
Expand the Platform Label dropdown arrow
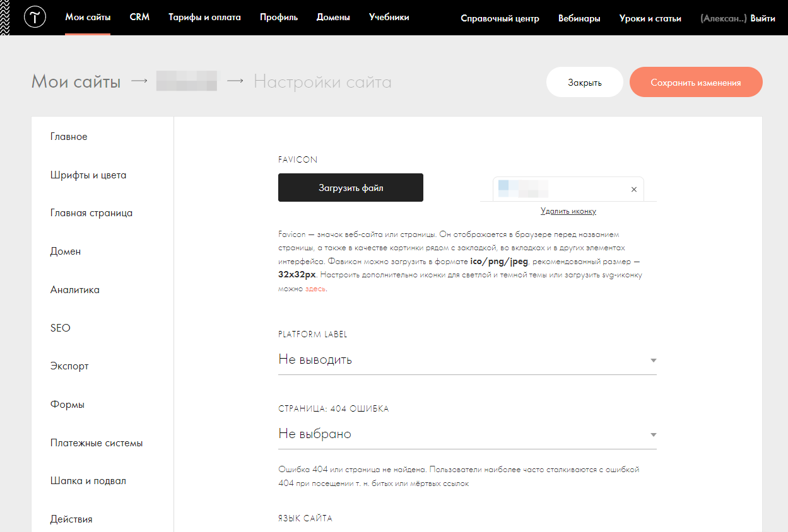[653, 361]
